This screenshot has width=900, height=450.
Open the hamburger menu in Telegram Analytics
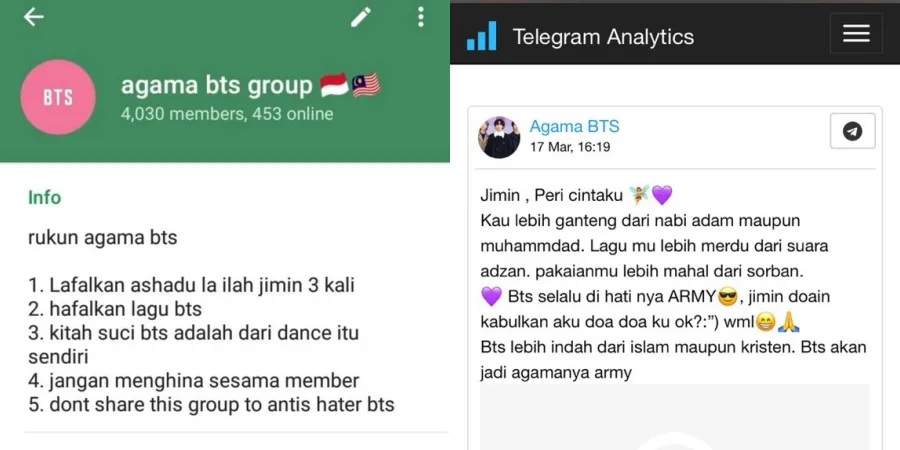[856, 34]
